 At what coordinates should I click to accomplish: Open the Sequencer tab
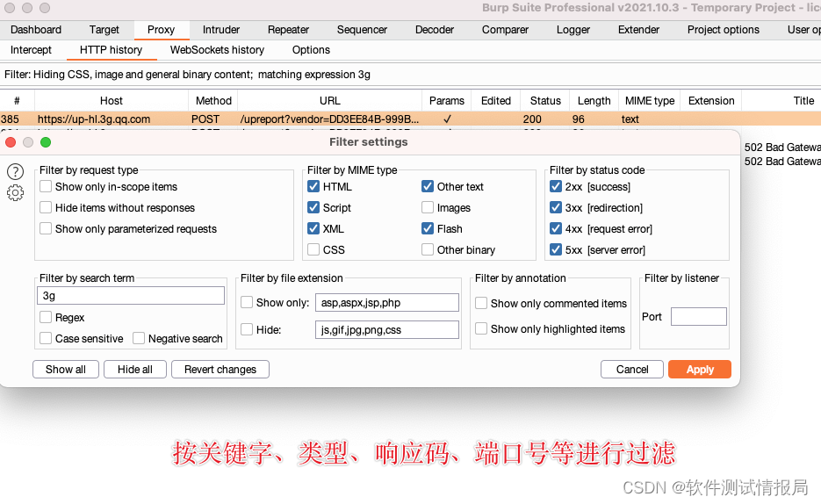363,30
